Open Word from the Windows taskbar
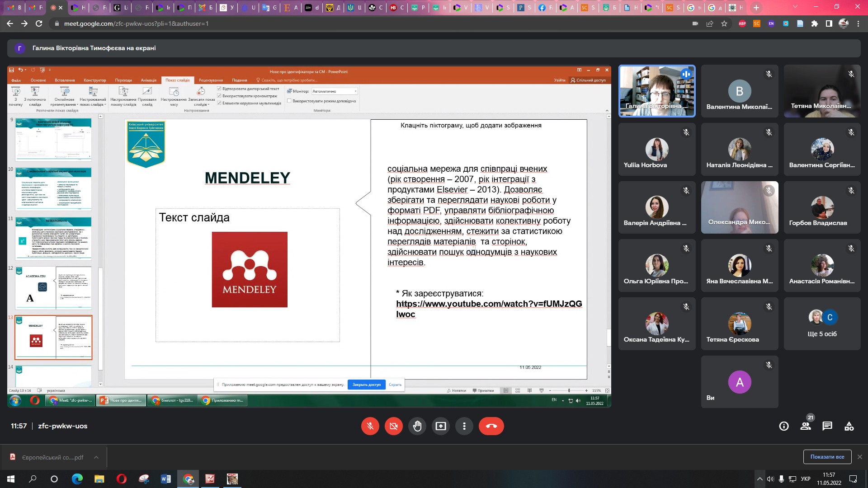 tap(165, 479)
